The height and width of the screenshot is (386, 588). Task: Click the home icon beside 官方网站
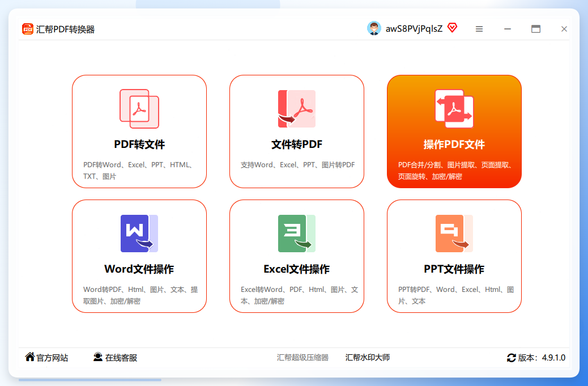coord(30,357)
